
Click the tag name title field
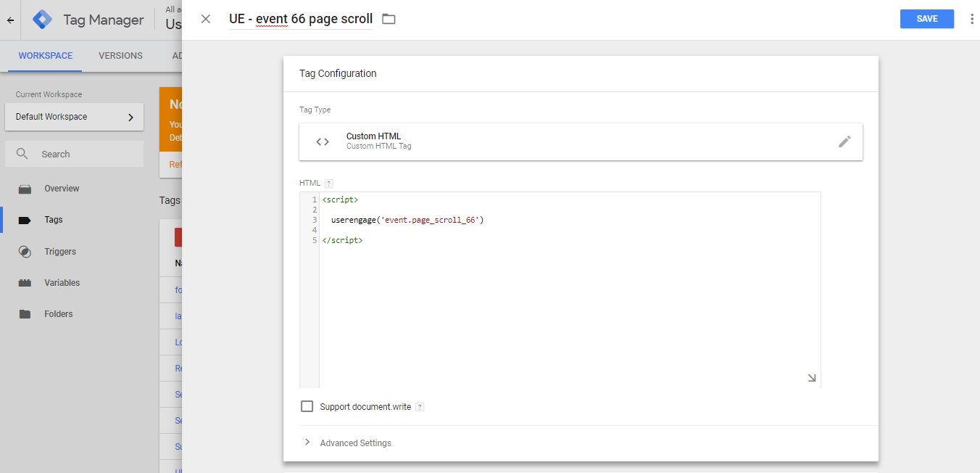click(x=300, y=19)
